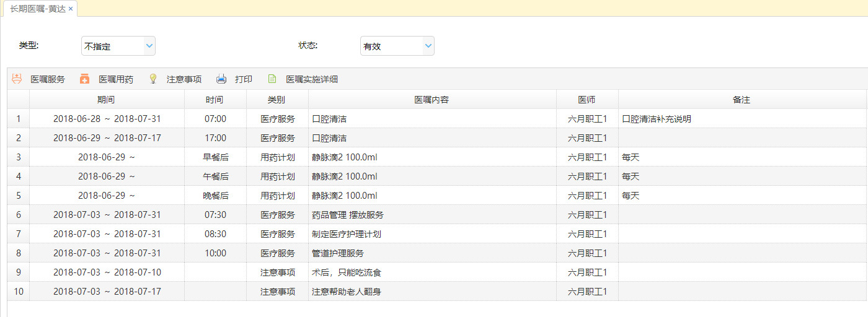This screenshot has width=868, height=317.
Task: Click the 备注 column header
Action: click(x=742, y=100)
